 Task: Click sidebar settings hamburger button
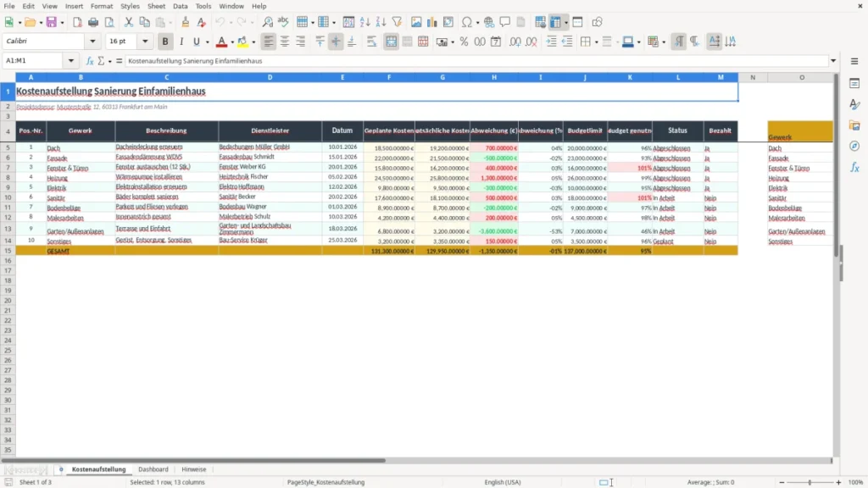[x=854, y=61]
